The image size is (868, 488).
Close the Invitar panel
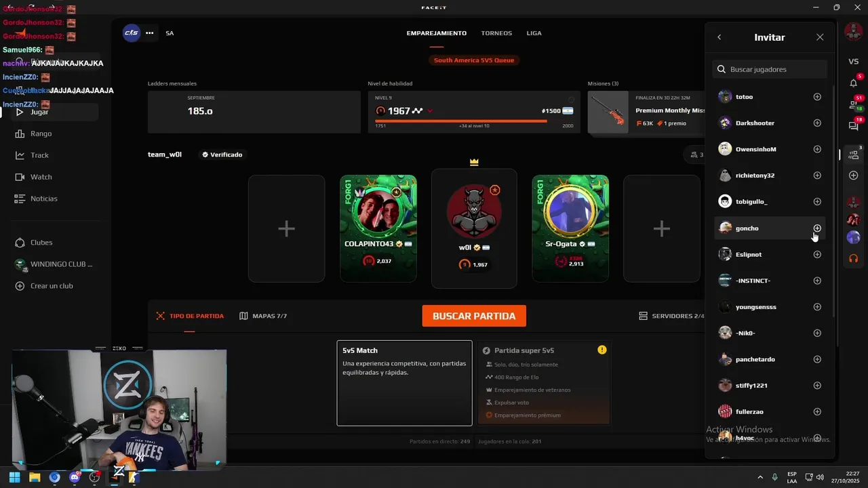click(820, 37)
